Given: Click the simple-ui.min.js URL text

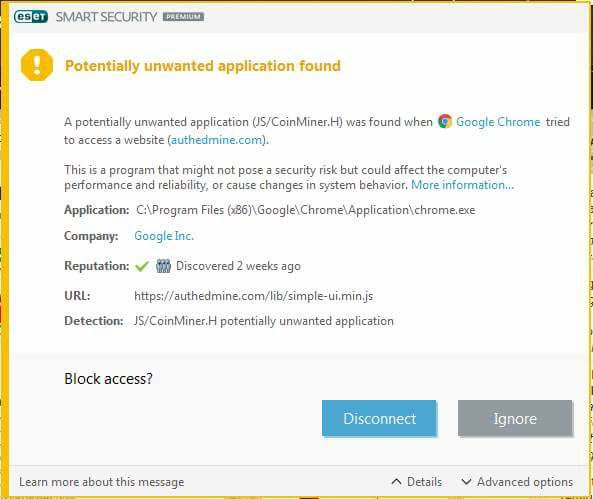Looking at the screenshot, I should pyautogui.click(x=253, y=295).
